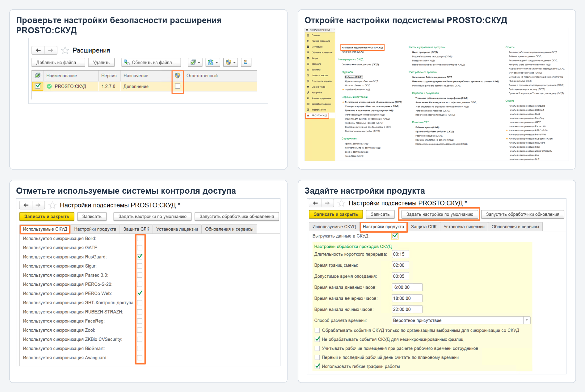Click the wrench icon next to Настройка in the sidebar
585x392 pixels.
pyautogui.click(x=308, y=93)
